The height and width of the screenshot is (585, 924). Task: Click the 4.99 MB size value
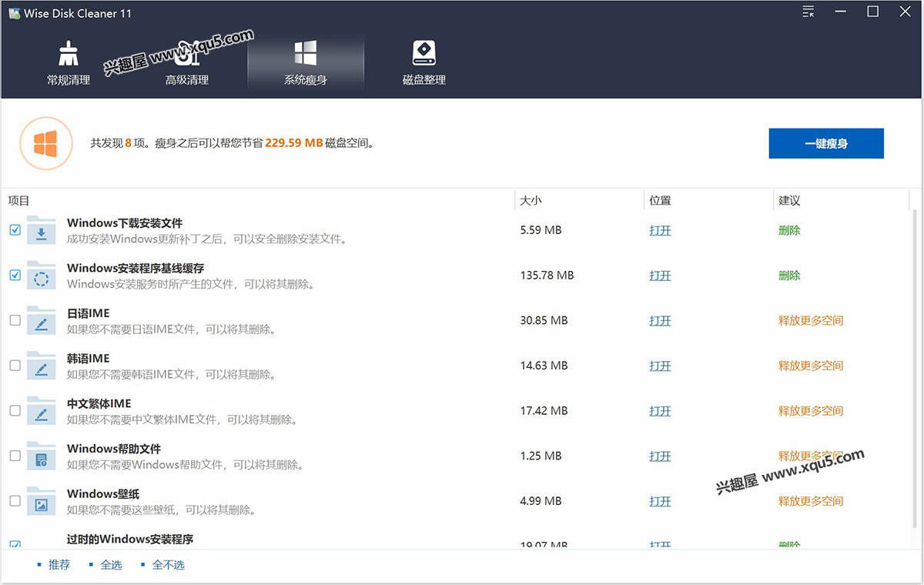pos(541,501)
